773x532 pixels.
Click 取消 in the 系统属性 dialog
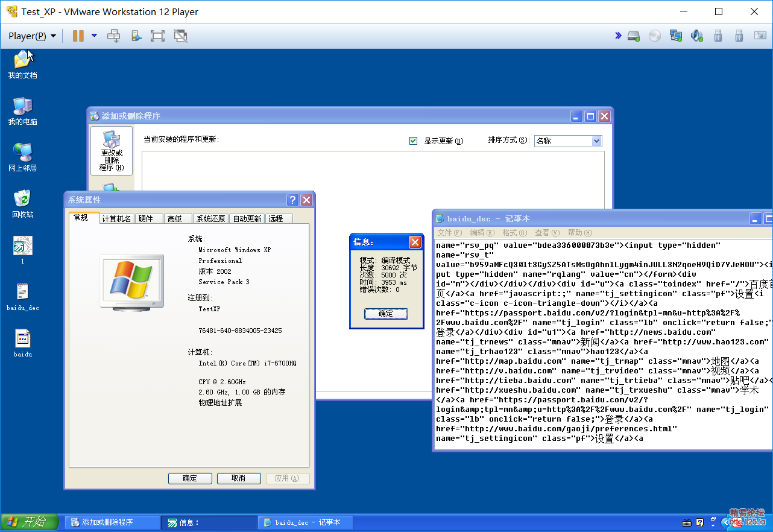pos(239,478)
